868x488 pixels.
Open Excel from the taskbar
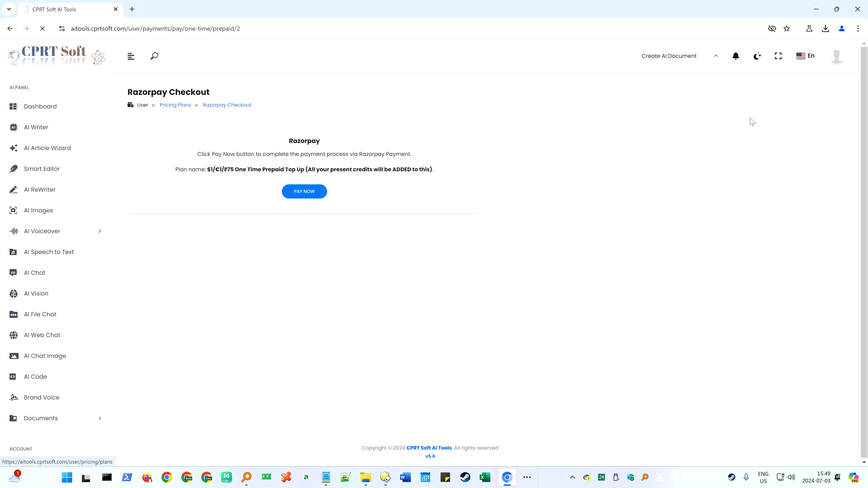pos(485,477)
